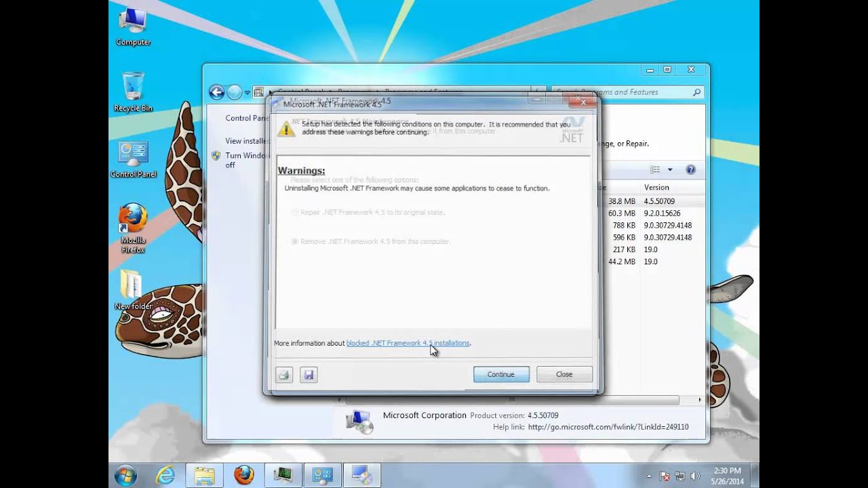Viewport: 868px width, 488px height.
Task: Click the Search Programs and Features box
Action: tap(627, 92)
